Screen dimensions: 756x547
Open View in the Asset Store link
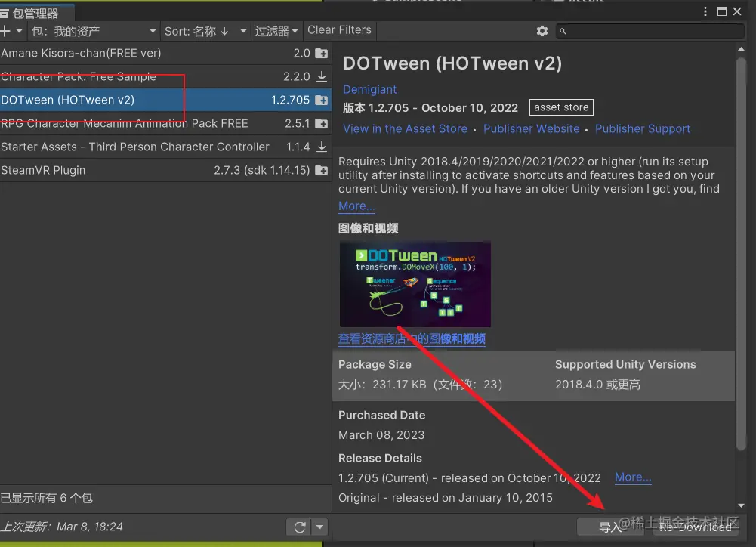[x=405, y=128]
